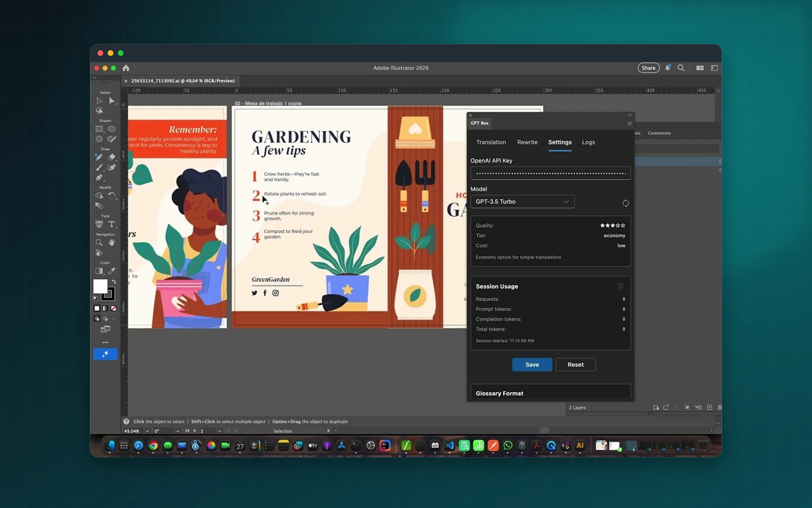The height and width of the screenshot is (508, 812).
Task: Click the white Fill color swatch
Action: click(100, 287)
